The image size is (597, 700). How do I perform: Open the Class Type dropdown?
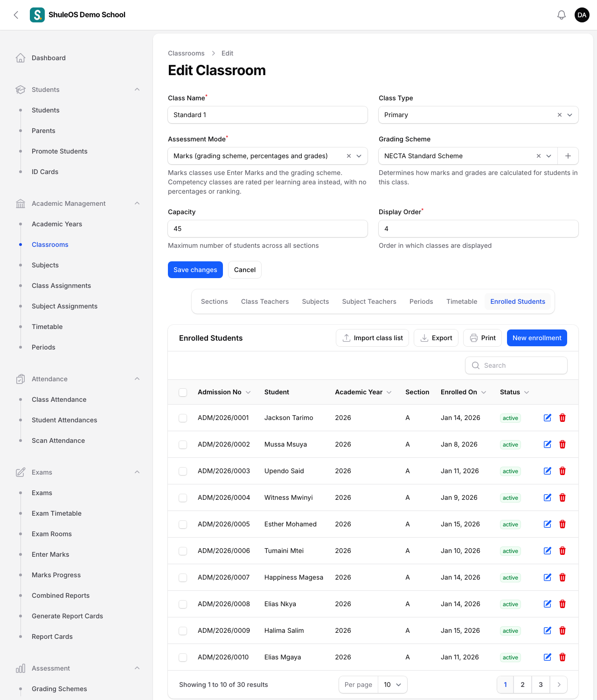(479, 115)
